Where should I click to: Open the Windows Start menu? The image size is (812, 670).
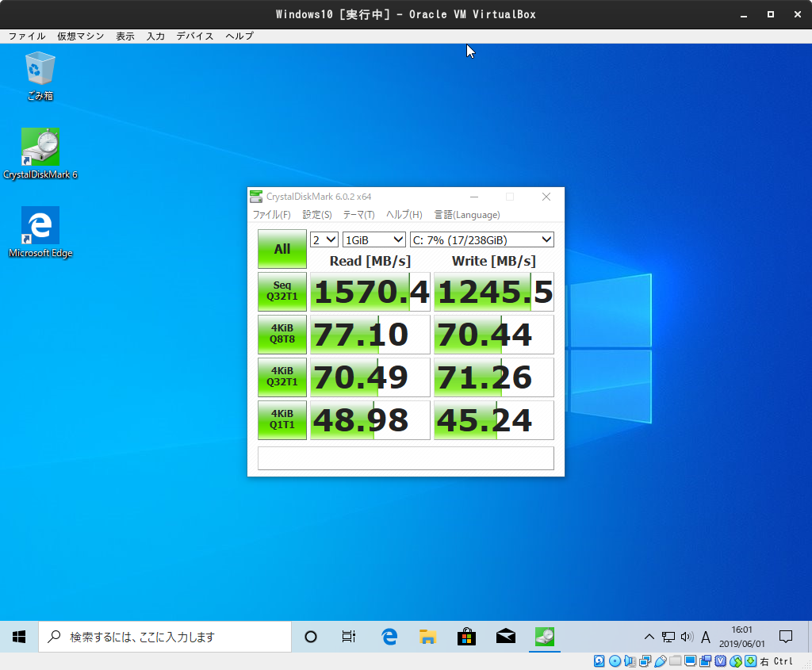[x=19, y=637]
